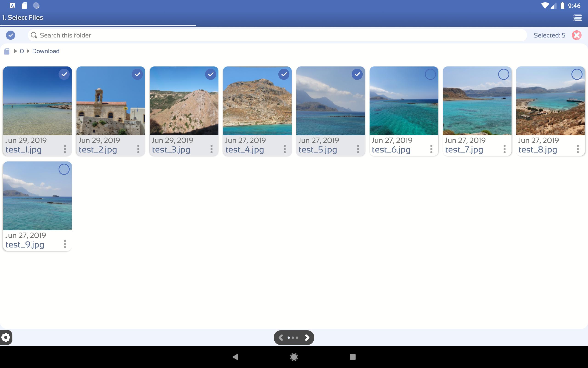Deselect the test_4.jpg checkmark
The image size is (588, 368).
(284, 74)
